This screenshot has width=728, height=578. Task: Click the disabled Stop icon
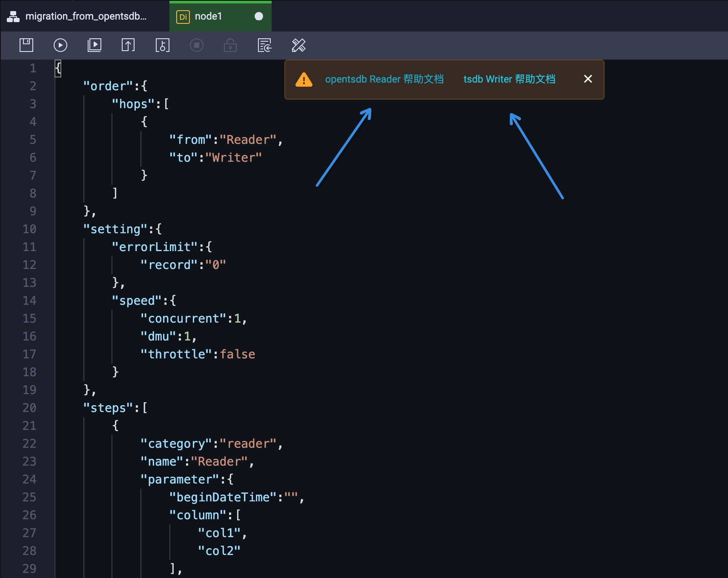click(x=197, y=45)
